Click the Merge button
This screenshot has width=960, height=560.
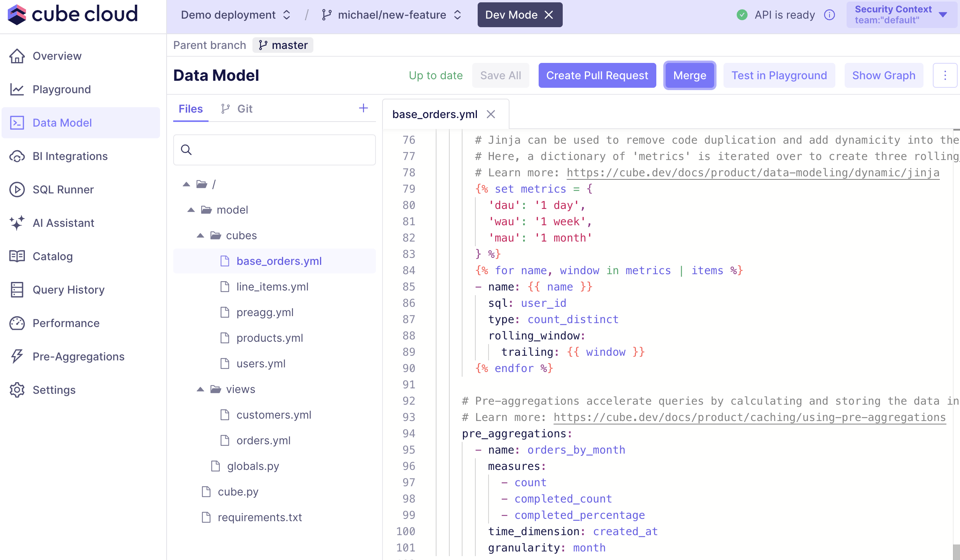[690, 75]
